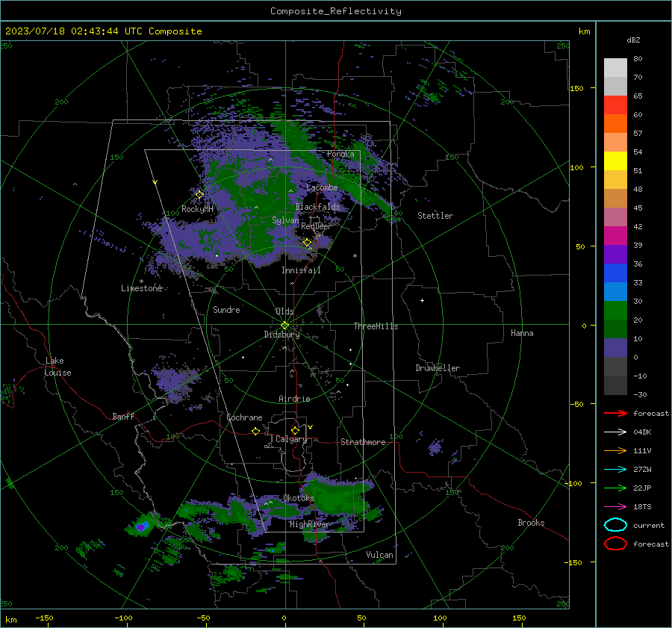
Task: Select the bright green 20–30 dBZ swatch
Action: [615, 311]
